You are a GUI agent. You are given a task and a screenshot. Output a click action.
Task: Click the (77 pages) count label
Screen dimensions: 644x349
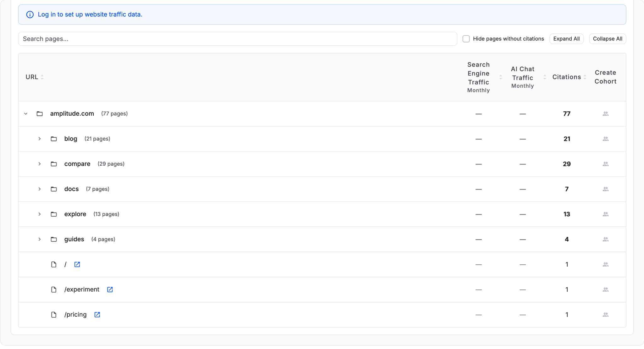coord(114,114)
